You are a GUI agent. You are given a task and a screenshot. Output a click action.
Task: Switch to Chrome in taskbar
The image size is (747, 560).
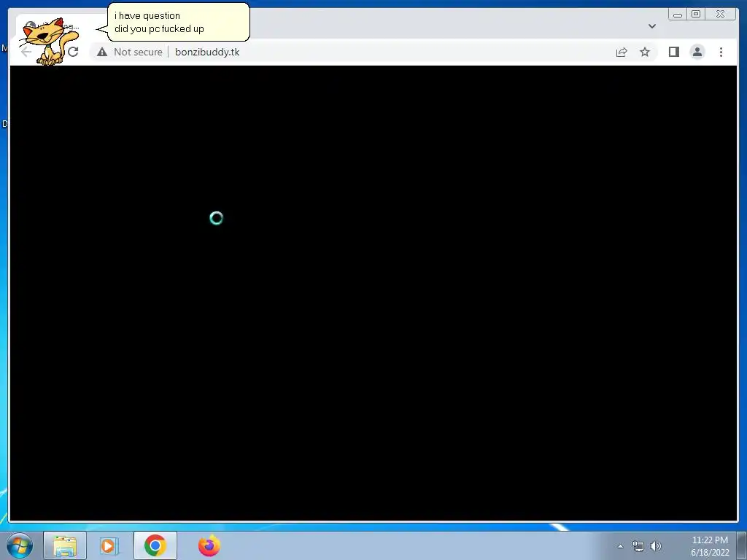(x=155, y=545)
